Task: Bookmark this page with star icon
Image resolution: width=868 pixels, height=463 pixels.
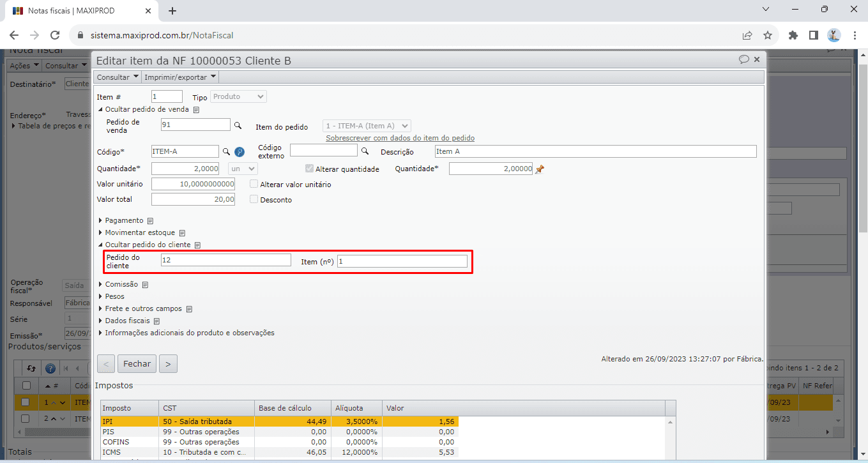Action: click(x=768, y=35)
